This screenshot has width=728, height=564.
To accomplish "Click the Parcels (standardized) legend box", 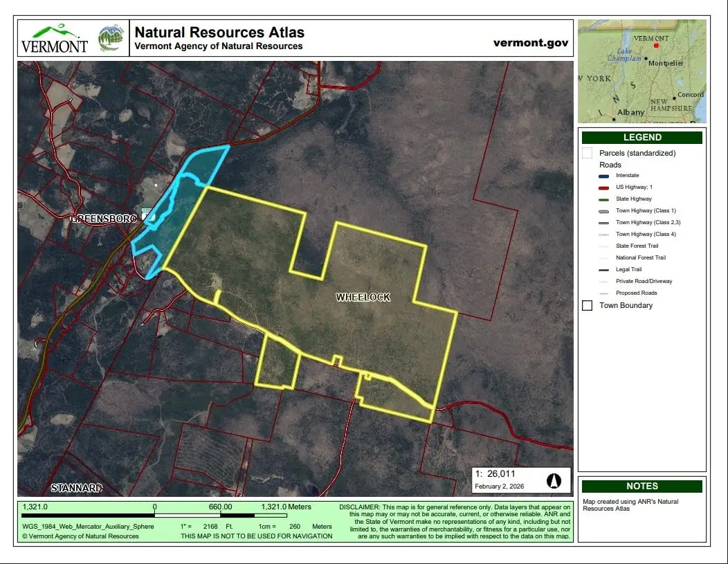I will click(x=588, y=153).
